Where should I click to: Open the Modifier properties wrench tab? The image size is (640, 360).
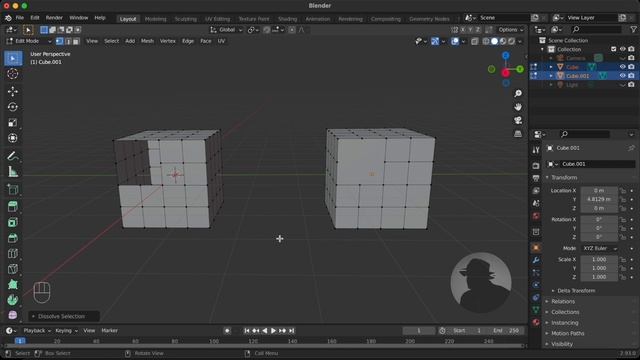536,260
